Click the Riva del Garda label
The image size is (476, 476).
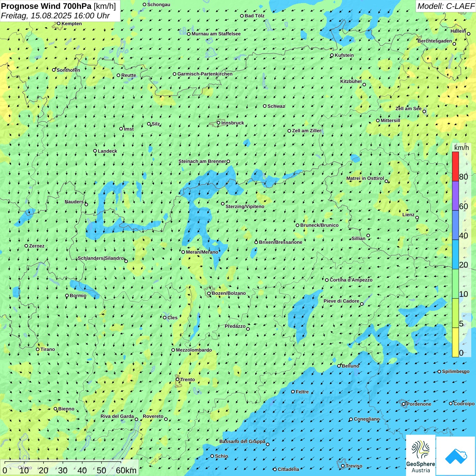pos(117,416)
